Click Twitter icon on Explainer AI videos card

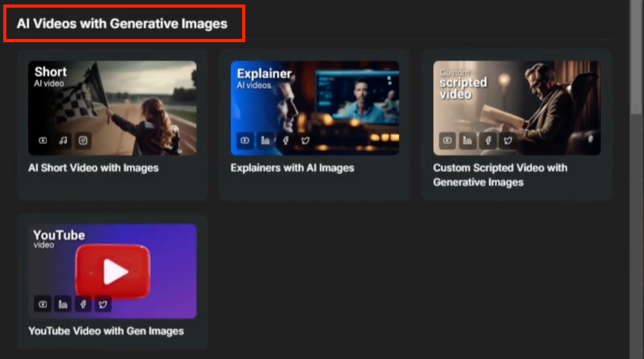click(305, 141)
